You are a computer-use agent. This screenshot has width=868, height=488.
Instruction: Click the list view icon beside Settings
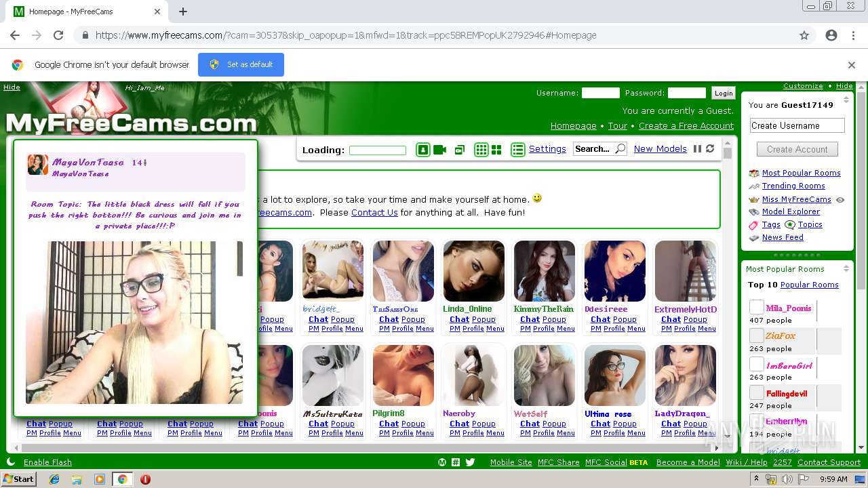coord(518,150)
